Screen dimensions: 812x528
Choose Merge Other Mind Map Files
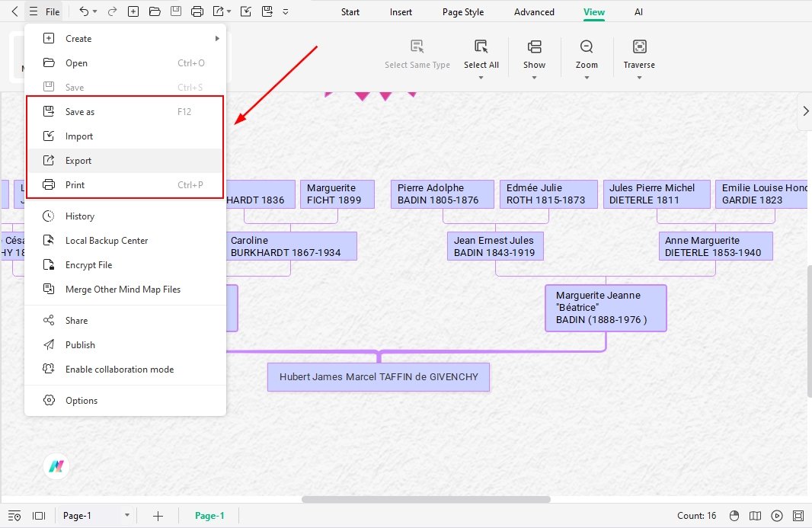[126, 289]
